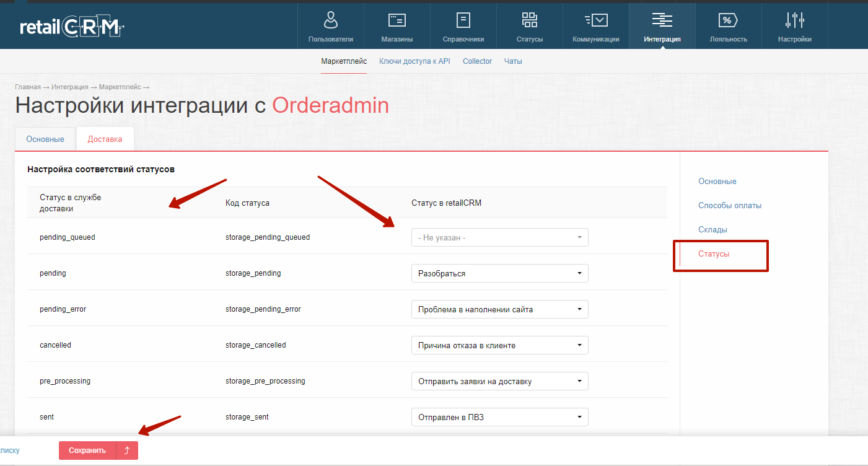Open the Разобраться status dropdown
The width and height of the screenshot is (868, 466).
500,273
